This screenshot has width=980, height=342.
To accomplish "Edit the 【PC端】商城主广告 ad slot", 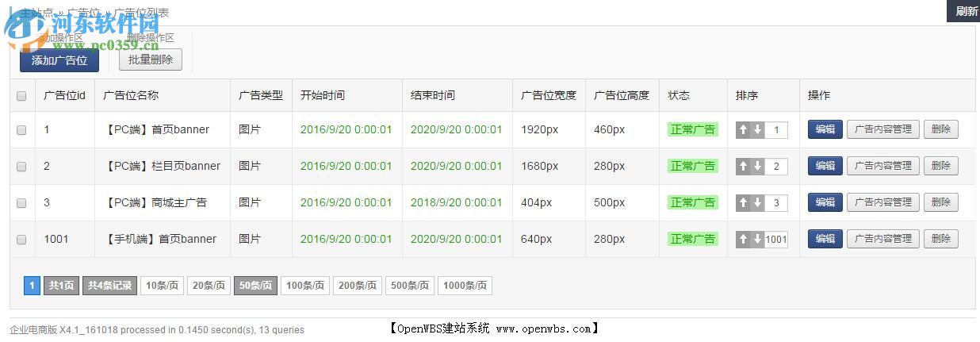I will point(825,203).
